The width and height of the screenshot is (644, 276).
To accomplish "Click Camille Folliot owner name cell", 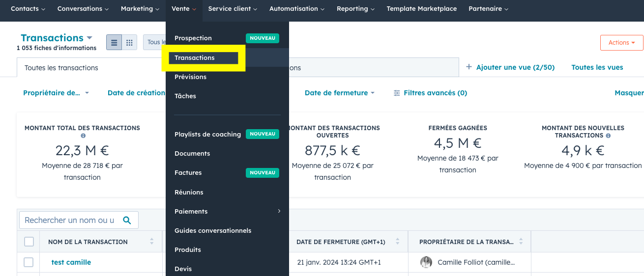I will tap(476, 262).
